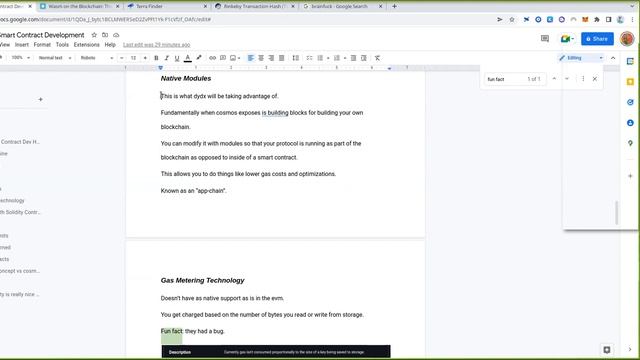Click the get add-ons plus icon
Image resolution: width=640 pixels, height=360 pixels.
630,176
